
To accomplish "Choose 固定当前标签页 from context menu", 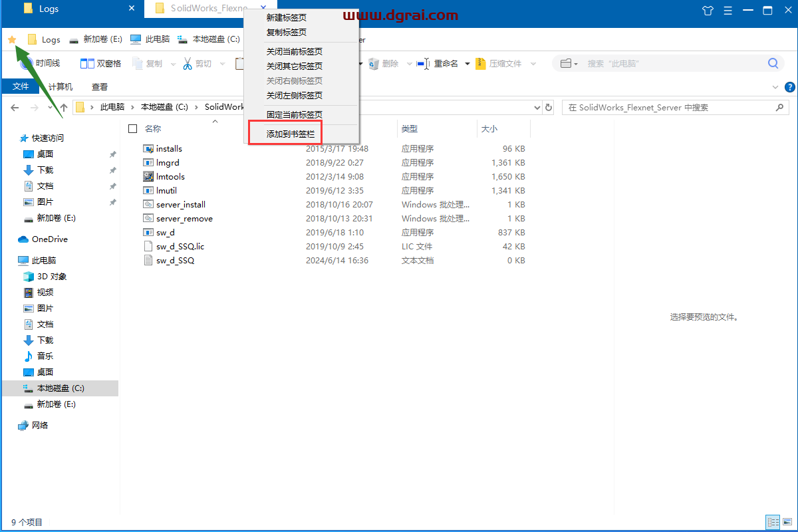I will [295, 115].
